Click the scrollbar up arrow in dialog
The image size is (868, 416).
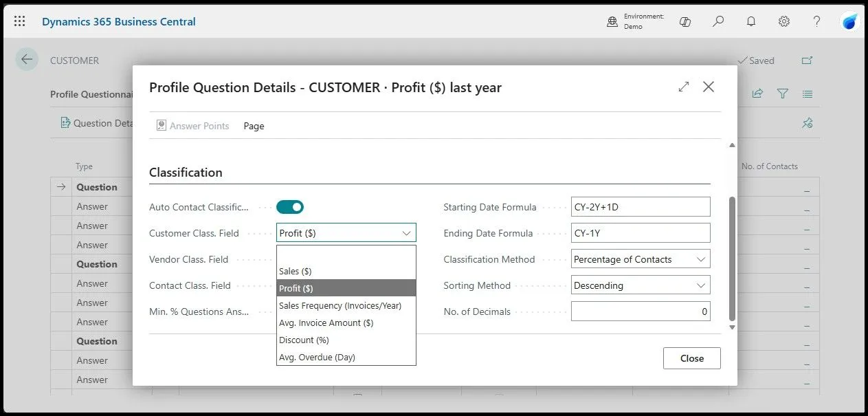pyautogui.click(x=732, y=145)
